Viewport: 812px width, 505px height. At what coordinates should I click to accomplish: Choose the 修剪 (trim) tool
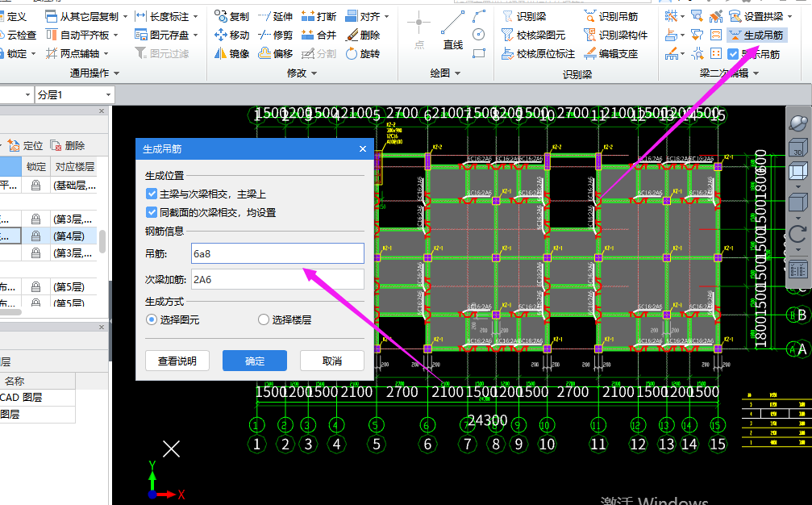click(x=275, y=35)
